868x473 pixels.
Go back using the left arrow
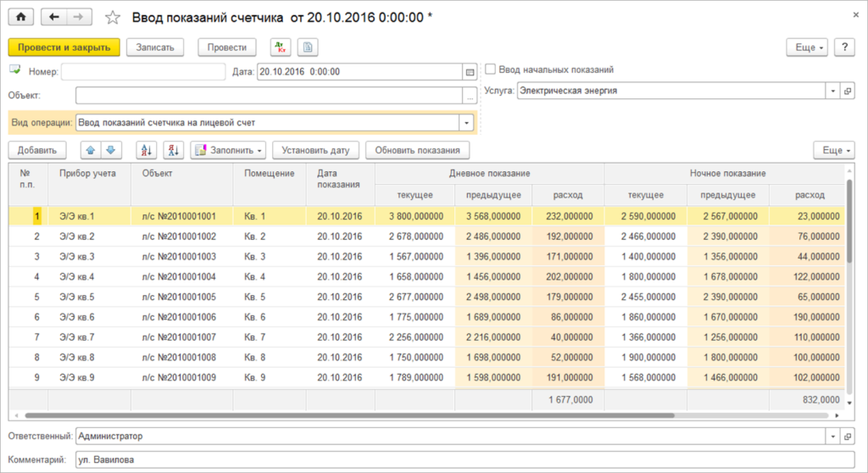pyautogui.click(x=55, y=17)
